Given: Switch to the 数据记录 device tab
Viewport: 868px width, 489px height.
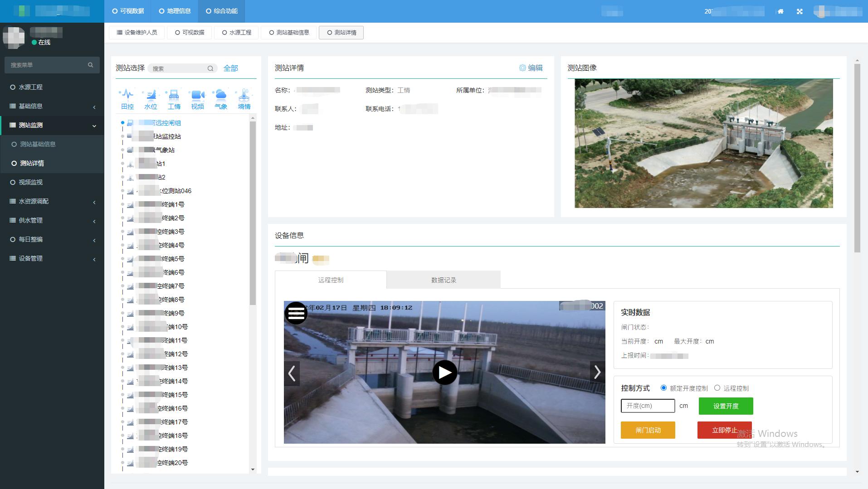Looking at the screenshot, I should (444, 280).
